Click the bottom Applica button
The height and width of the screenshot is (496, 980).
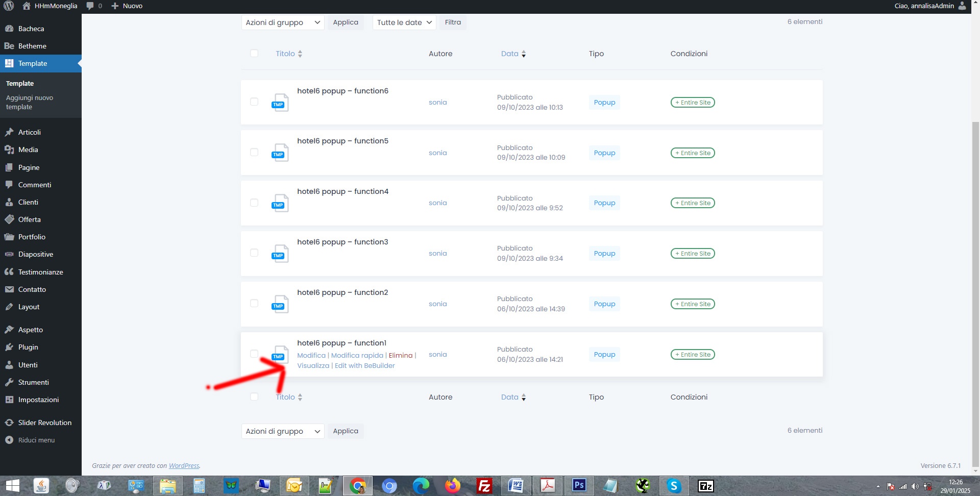click(346, 431)
